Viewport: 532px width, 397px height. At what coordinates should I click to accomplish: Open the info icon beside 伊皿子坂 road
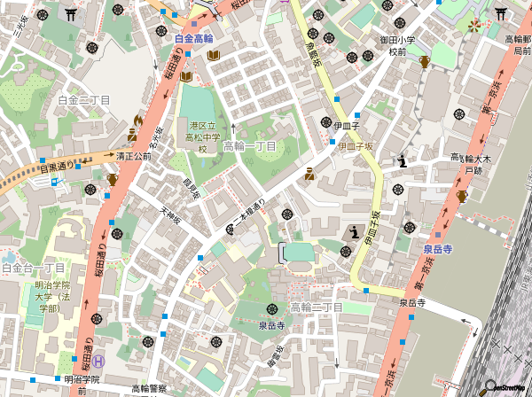coord(356,233)
